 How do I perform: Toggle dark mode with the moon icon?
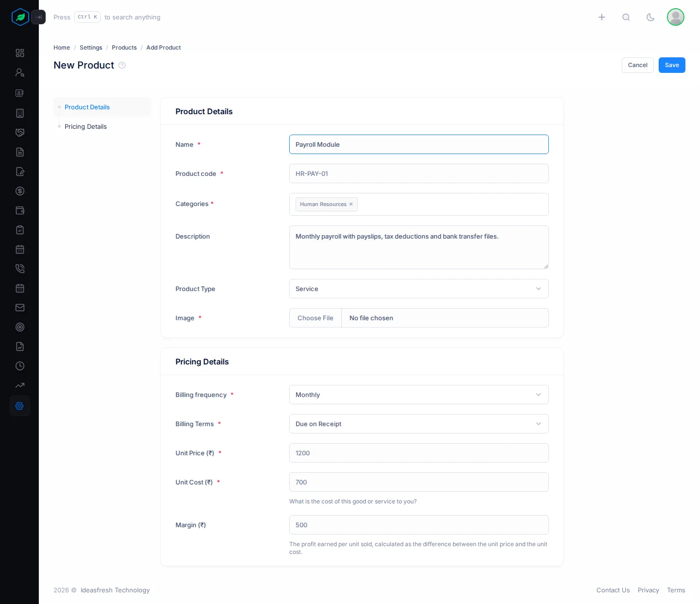(650, 17)
